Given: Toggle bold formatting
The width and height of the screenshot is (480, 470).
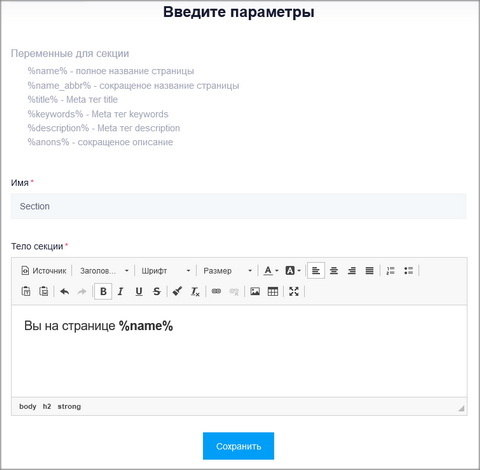Looking at the screenshot, I should 103,291.
